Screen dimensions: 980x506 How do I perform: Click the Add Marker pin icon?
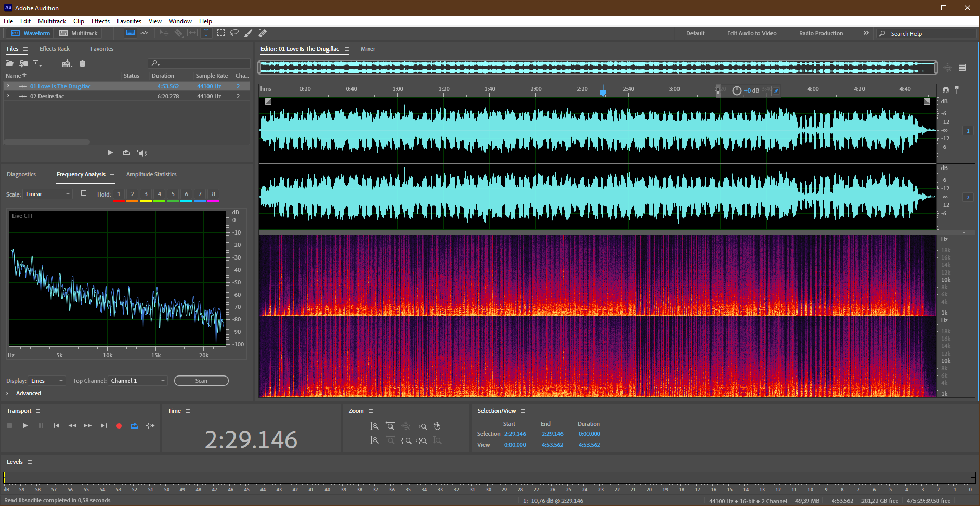click(x=956, y=90)
